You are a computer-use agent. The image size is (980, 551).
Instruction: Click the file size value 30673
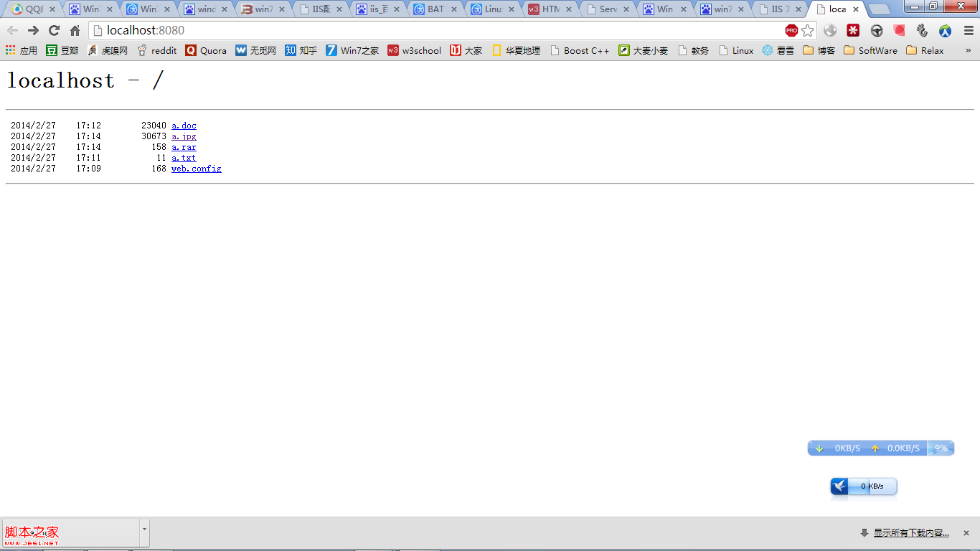pos(154,136)
